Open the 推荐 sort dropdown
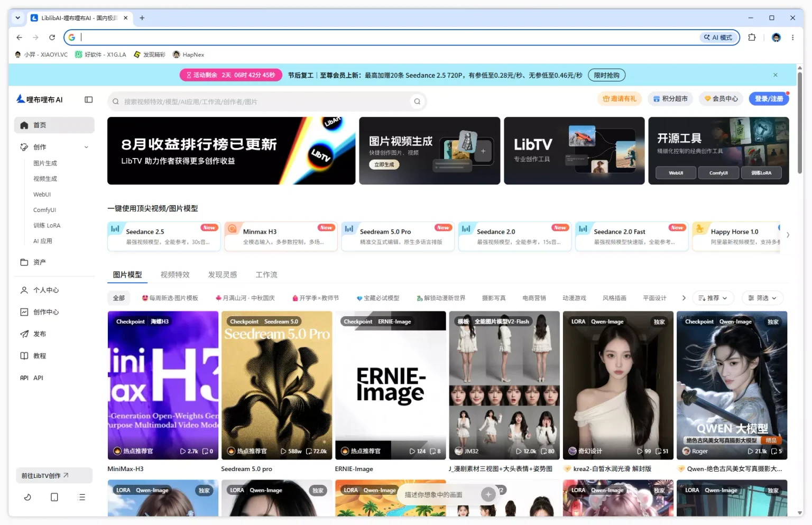The width and height of the screenshot is (812, 525). click(x=713, y=298)
